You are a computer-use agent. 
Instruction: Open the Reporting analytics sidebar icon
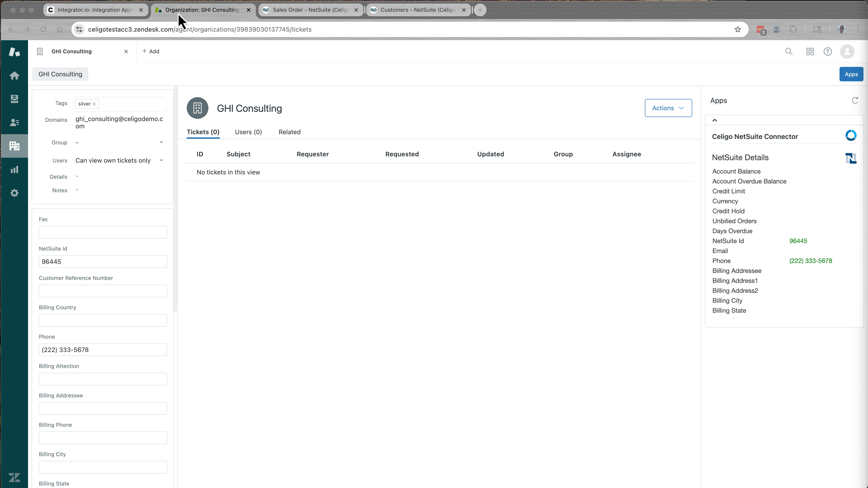pos(14,169)
